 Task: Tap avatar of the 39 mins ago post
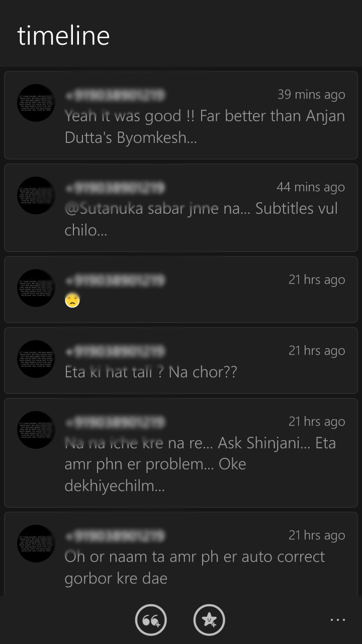click(36, 103)
